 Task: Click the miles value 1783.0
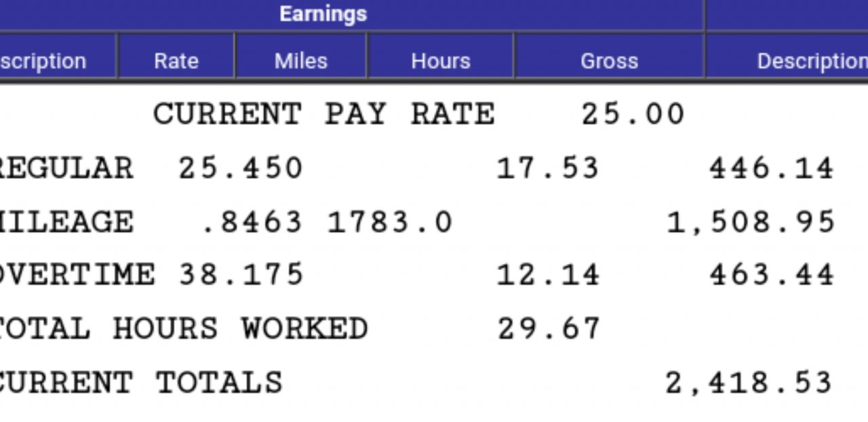(x=389, y=222)
